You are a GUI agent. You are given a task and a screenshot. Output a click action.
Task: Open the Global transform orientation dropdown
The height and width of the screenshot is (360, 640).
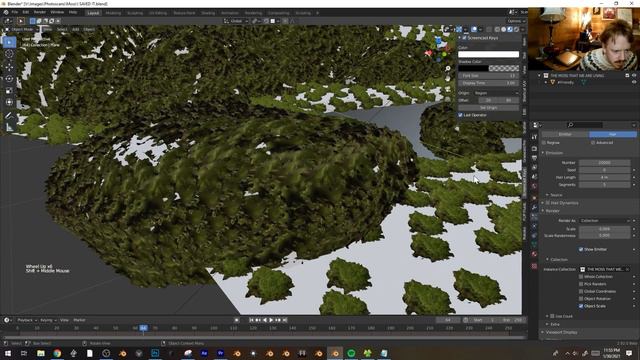[x=236, y=21]
